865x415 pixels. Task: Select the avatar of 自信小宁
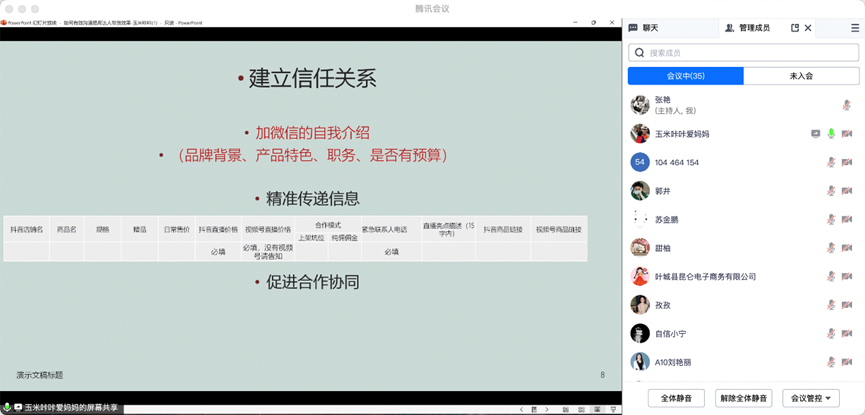[640, 333]
